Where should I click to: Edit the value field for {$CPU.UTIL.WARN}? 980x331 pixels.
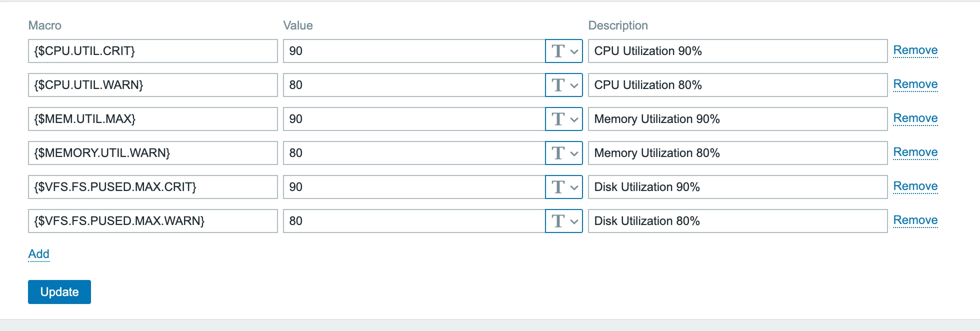pos(413,85)
